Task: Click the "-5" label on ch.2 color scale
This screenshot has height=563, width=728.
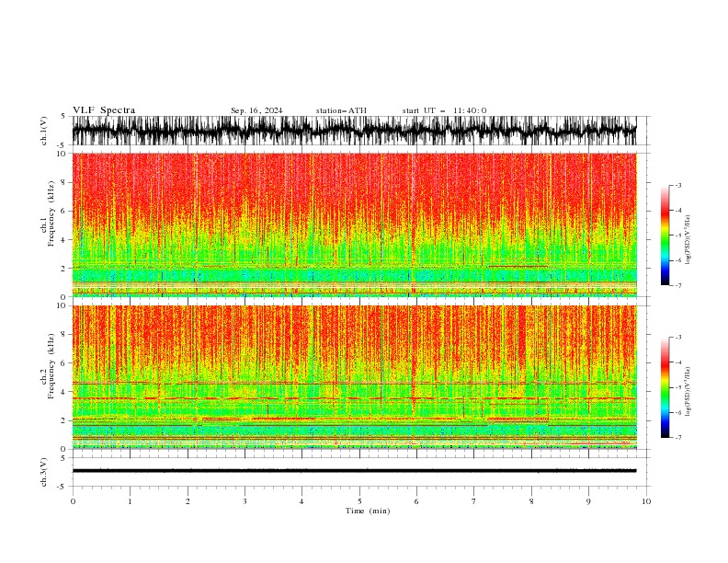Action: (678, 387)
